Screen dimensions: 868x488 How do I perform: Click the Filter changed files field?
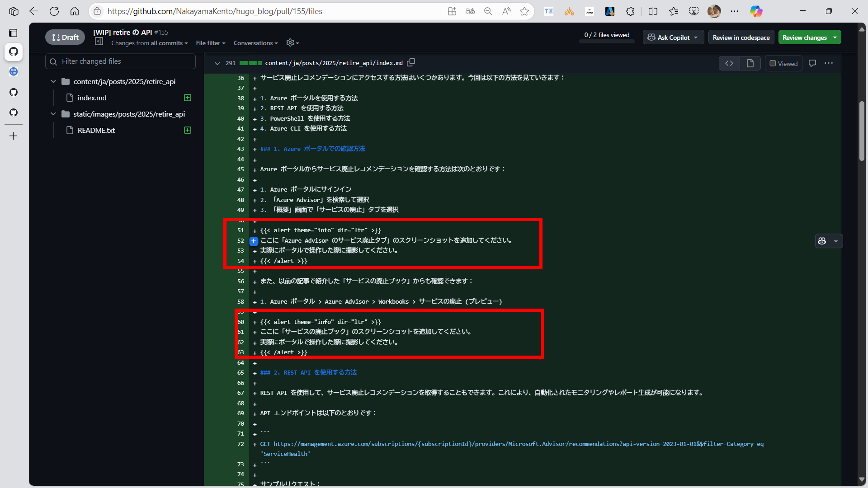coord(127,61)
